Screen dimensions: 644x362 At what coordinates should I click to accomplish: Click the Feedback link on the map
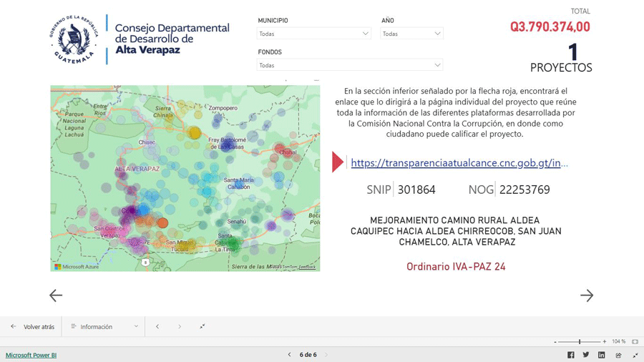tap(307, 267)
